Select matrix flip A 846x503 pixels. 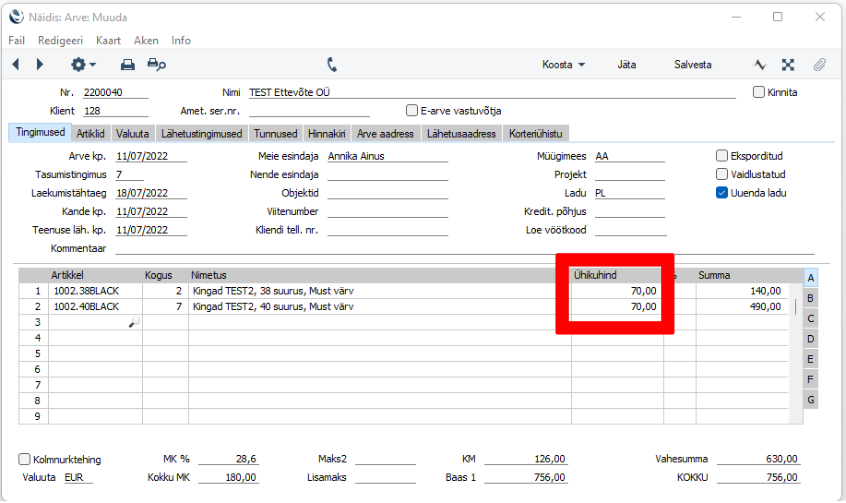coord(810,278)
